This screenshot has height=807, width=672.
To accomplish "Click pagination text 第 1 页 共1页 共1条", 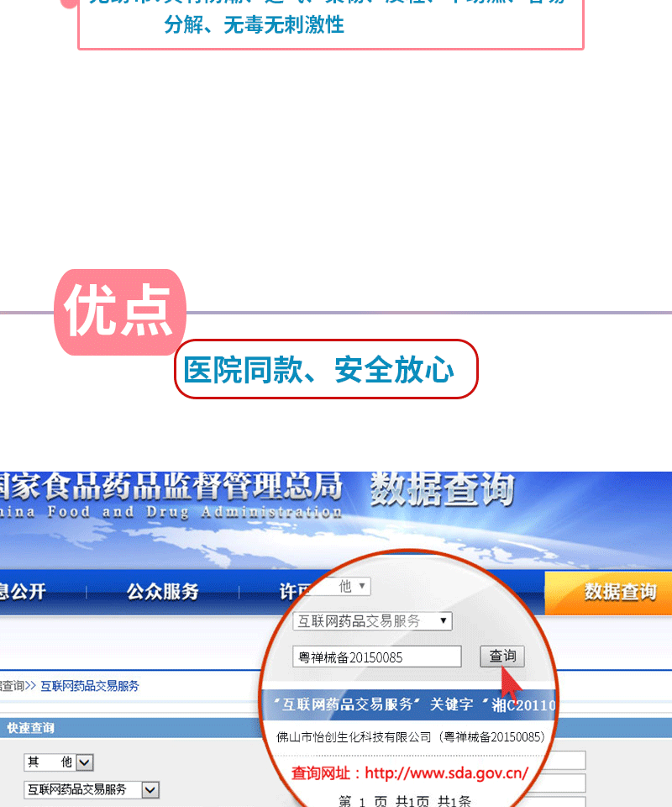I will 405,801.
